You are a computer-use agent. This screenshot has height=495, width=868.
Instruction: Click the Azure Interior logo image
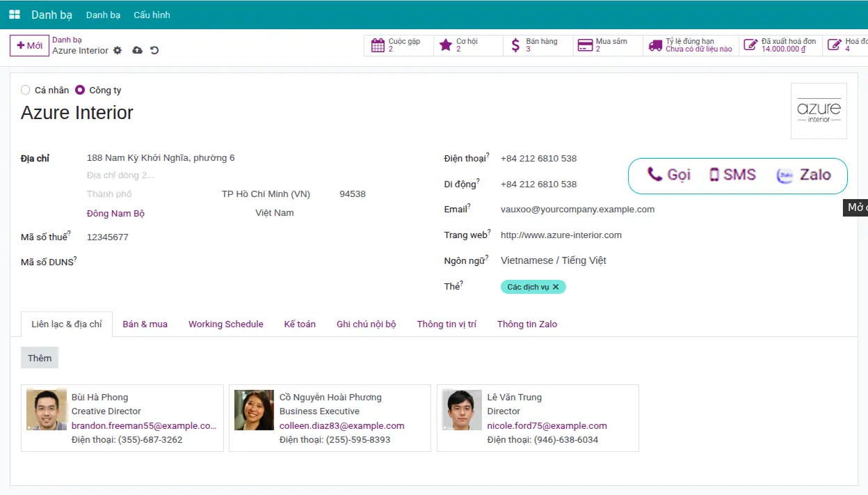pyautogui.click(x=819, y=111)
